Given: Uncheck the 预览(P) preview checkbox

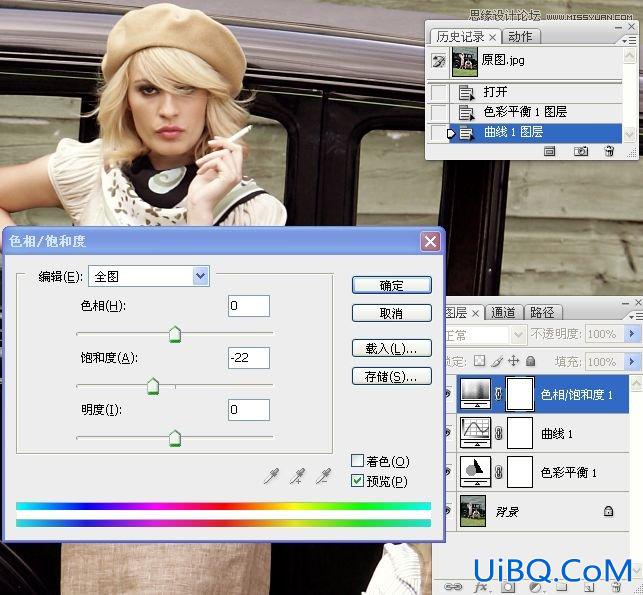Looking at the screenshot, I should [357, 481].
